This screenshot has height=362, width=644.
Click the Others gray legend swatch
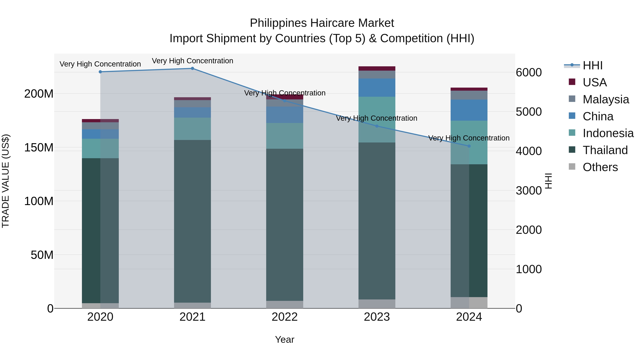click(x=572, y=167)
